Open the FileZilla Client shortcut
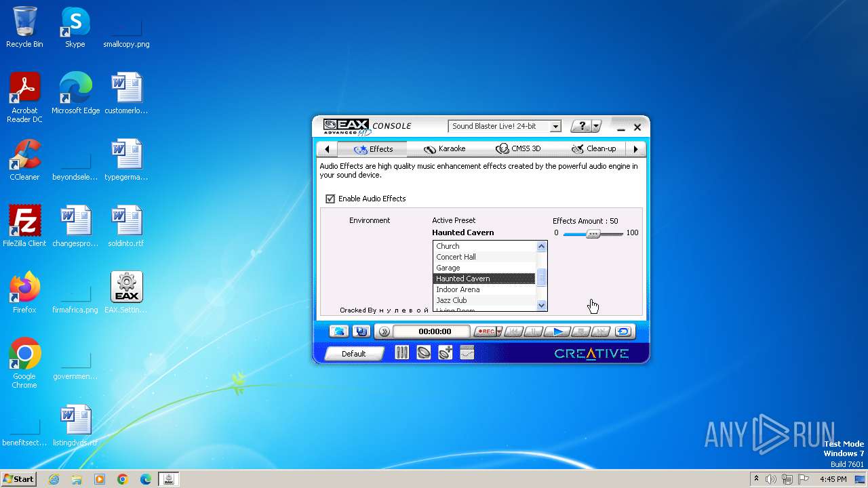This screenshot has width=868, height=488. 24,226
